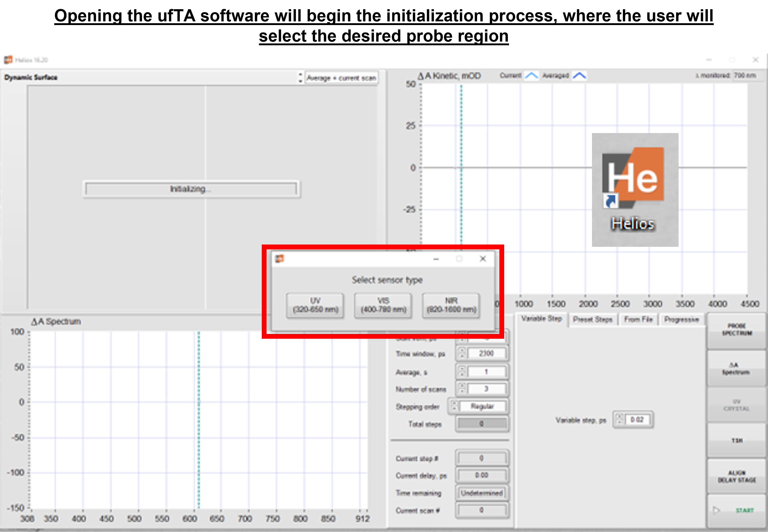Open the From File tab
Viewport: 768px width, 532px height.
[638, 319]
